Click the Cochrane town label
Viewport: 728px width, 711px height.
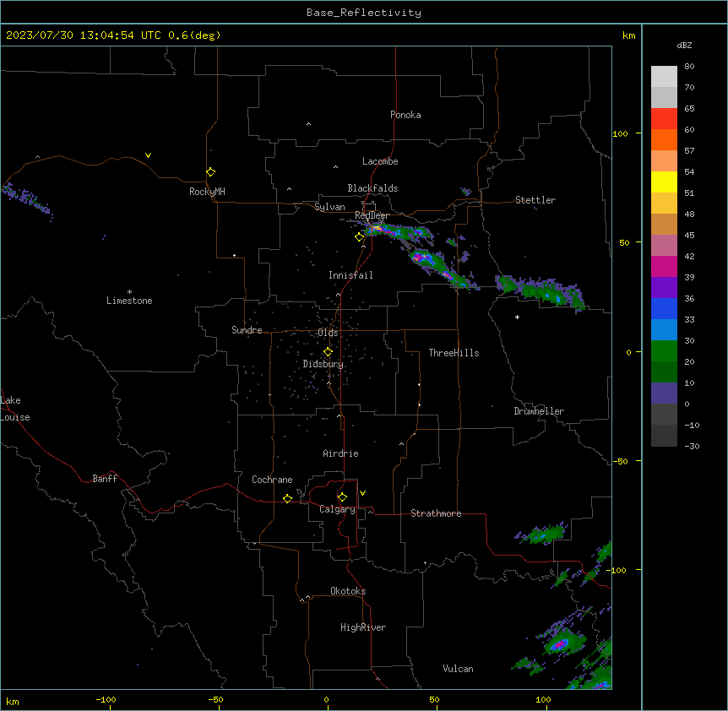pyautogui.click(x=272, y=480)
